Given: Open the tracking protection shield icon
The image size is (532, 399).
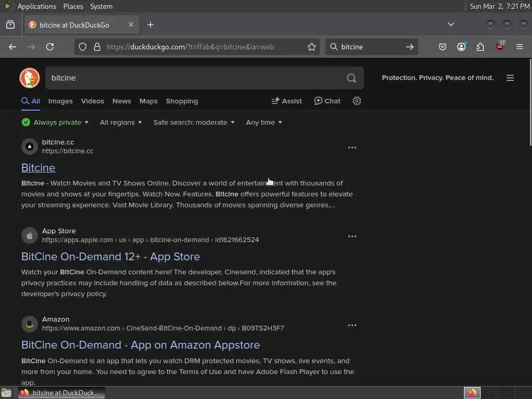Looking at the screenshot, I should click(83, 47).
